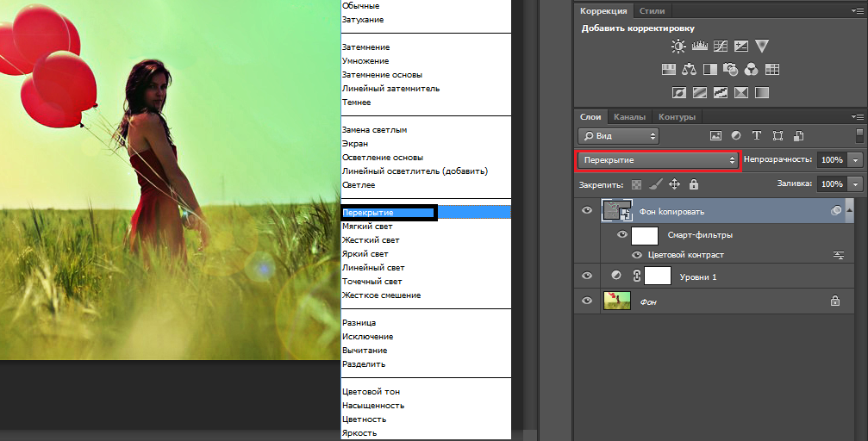Viewport: 868px width, 441px height.
Task: Add a Vibrance adjustment (triangle icon)
Action: click(762, 46)
